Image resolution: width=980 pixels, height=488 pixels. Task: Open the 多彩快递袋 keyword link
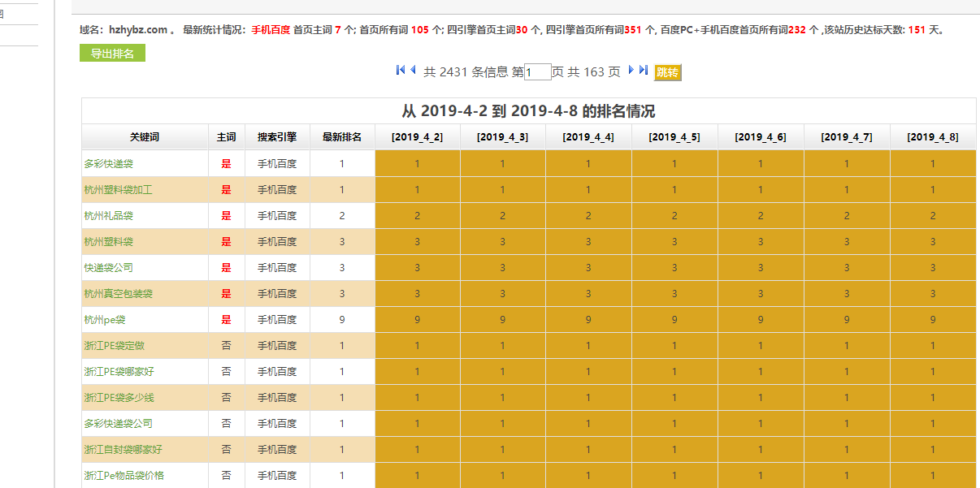[108, 164]
